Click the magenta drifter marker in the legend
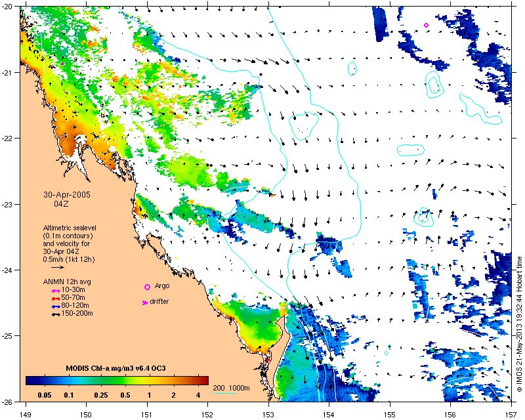The height and width of the screenshot is (420, 525). pyautogui.click(x=145, y=303)
